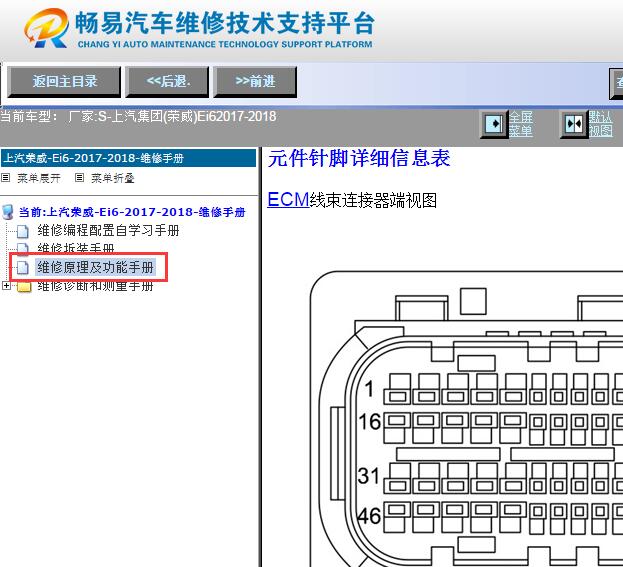Go back with the <<后退 button
Screen dimensions: 623x567
coord(167,82)
